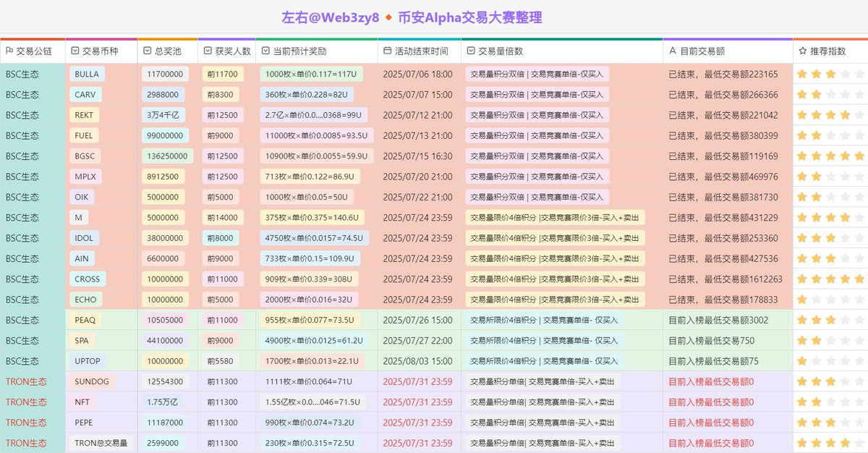Image resolution: width=868 pixels, height=453 pixels.
Task: Open the 交易量倍数 column header
Action: pyautogui.click(x=562, y=51)
